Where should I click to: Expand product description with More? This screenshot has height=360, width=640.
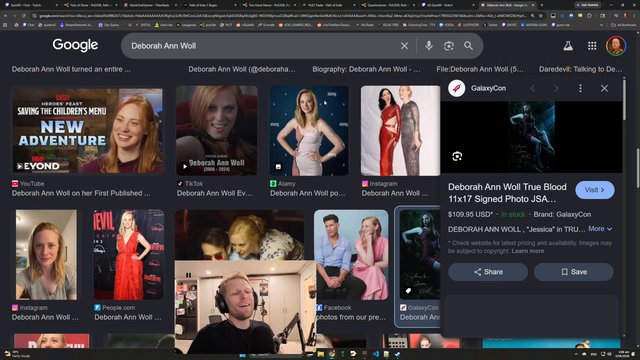(600, 229)
